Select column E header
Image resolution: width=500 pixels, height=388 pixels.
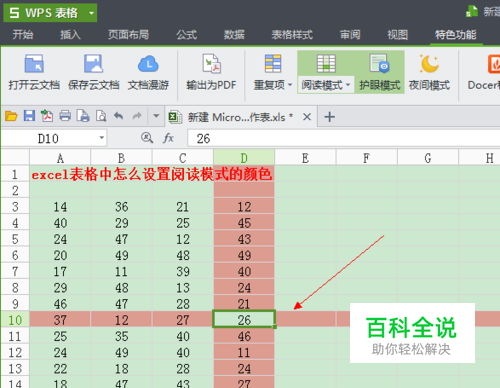click(x=305, y=158)
